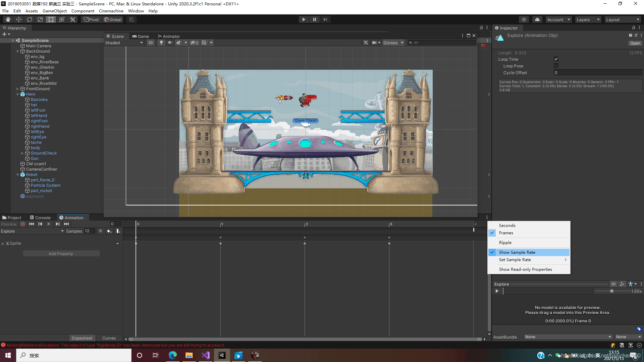Select the Rotate tool
644x362 pixels.
click(x=30, y=19)
